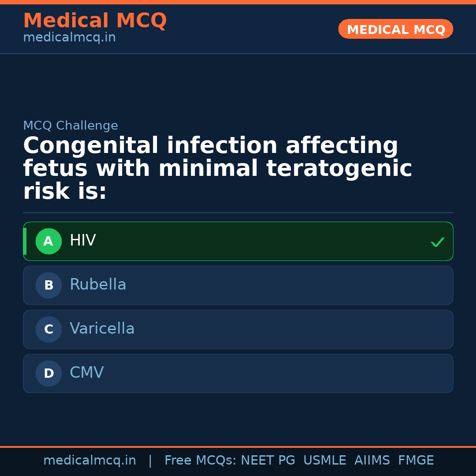Click the Free MCQs footer text
476x476 pixels.
click(x=200, y=461)
